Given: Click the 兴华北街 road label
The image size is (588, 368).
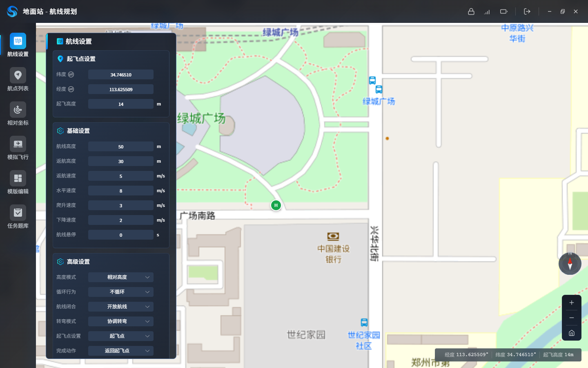Looking at the screenshot, I should [374, 244].
